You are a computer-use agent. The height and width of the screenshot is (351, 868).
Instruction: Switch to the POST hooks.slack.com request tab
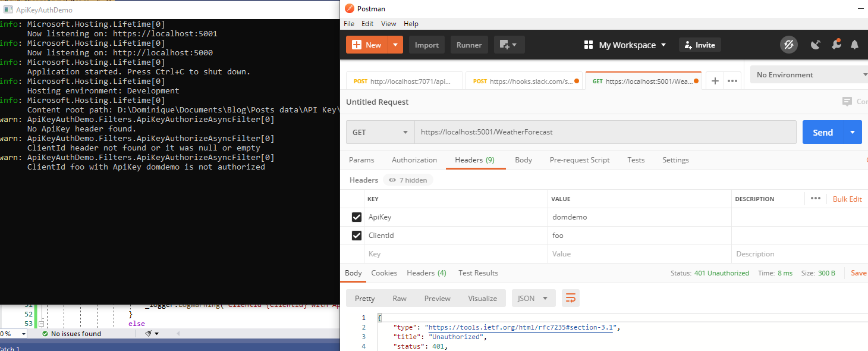[x=524, y=82]
